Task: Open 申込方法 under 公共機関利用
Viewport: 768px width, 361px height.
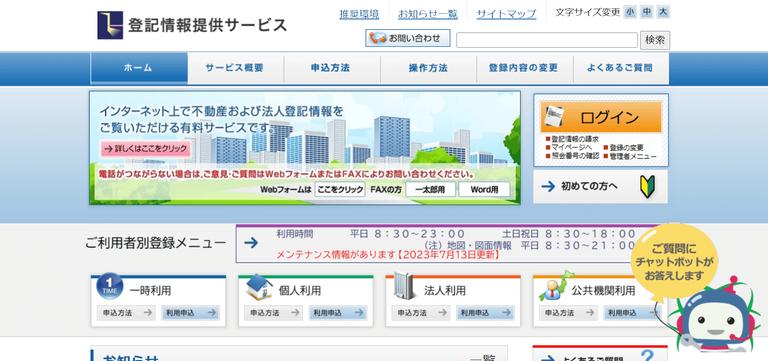Action: 568,313
